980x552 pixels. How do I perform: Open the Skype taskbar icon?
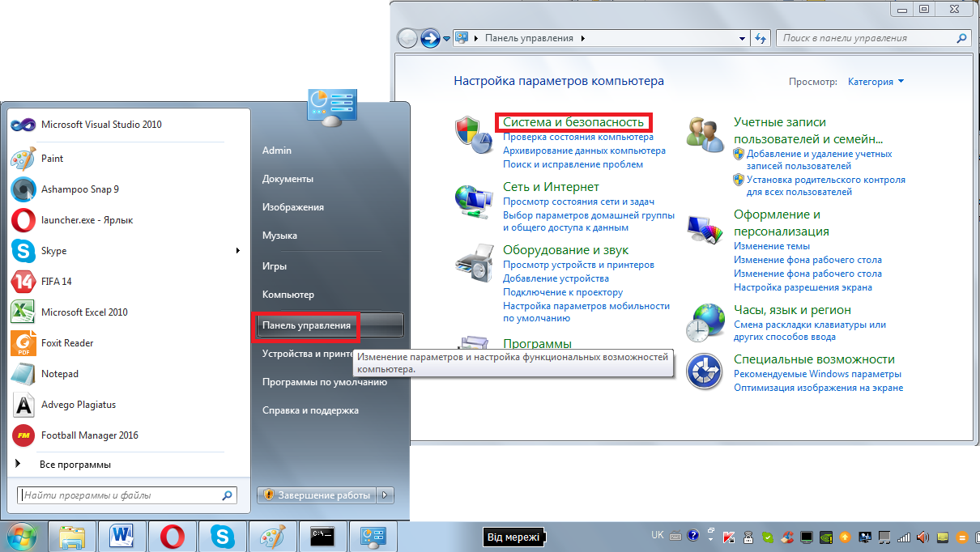point(222,537)
